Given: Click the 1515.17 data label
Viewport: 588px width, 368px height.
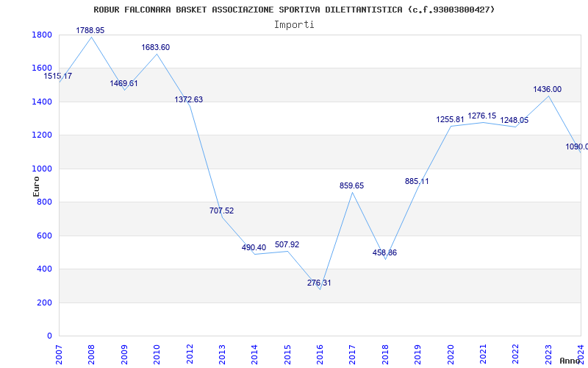Looking at the screenshot, I should point(58,77).
